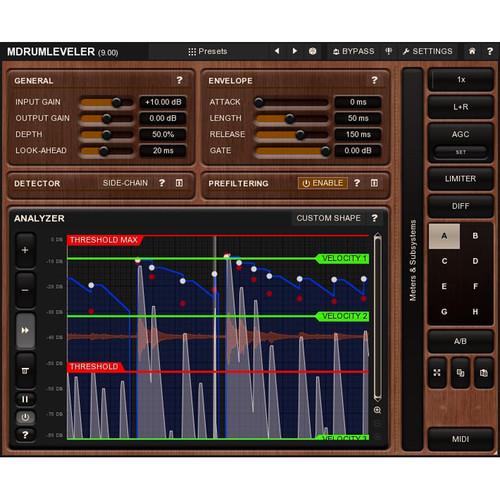Image resolution: width=500 pixels, height=500 pixels.
Task: Toggle the SIDE-CHAIN detector button
Action: (125, 183)
